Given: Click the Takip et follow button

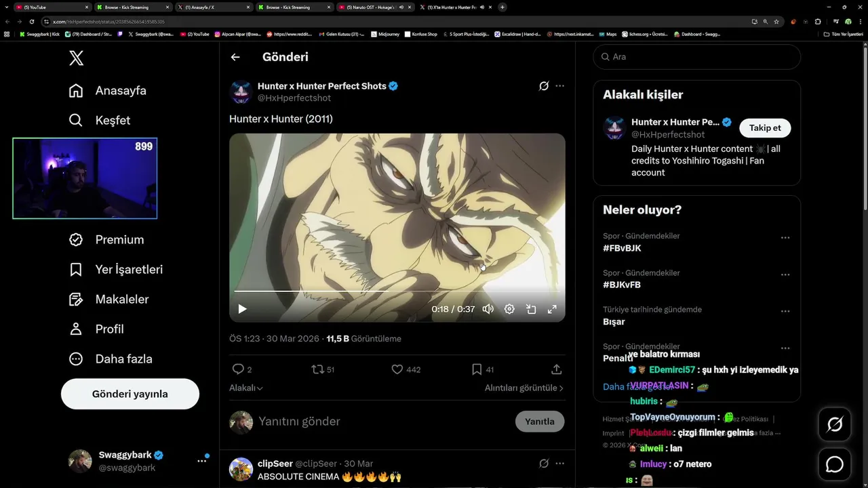Looking at the screenshot, I should [x=765, y=128].
